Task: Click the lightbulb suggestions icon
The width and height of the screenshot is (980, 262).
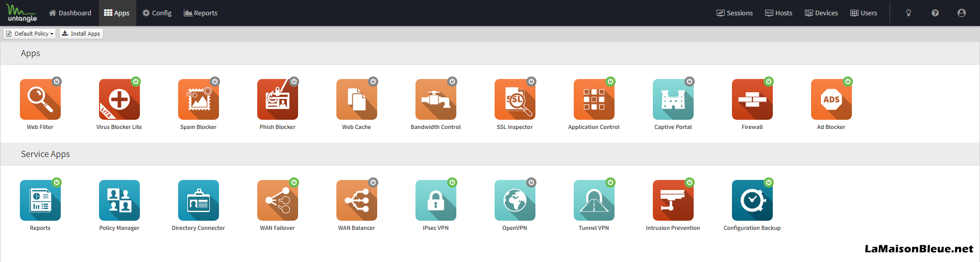Action: click(909, 13)
